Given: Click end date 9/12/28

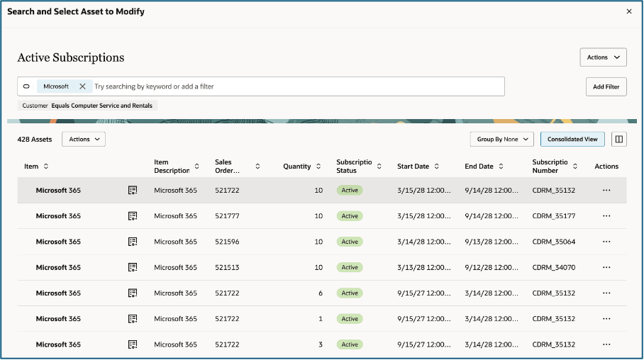Looking at the screenshot, I should click(492, 267).
